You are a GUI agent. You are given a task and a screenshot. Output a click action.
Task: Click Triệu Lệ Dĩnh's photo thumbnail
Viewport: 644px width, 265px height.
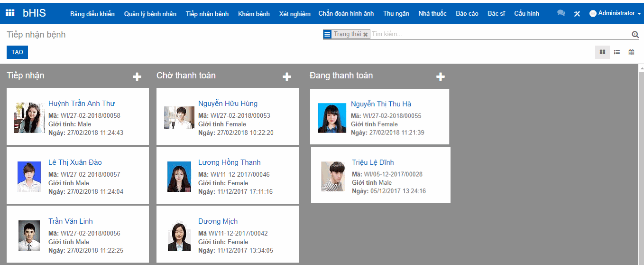point(332,176)
